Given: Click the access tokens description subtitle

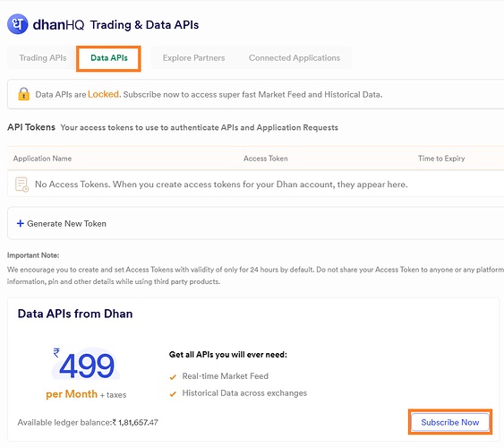Looking at the screenshot, I should click(200, 127).
